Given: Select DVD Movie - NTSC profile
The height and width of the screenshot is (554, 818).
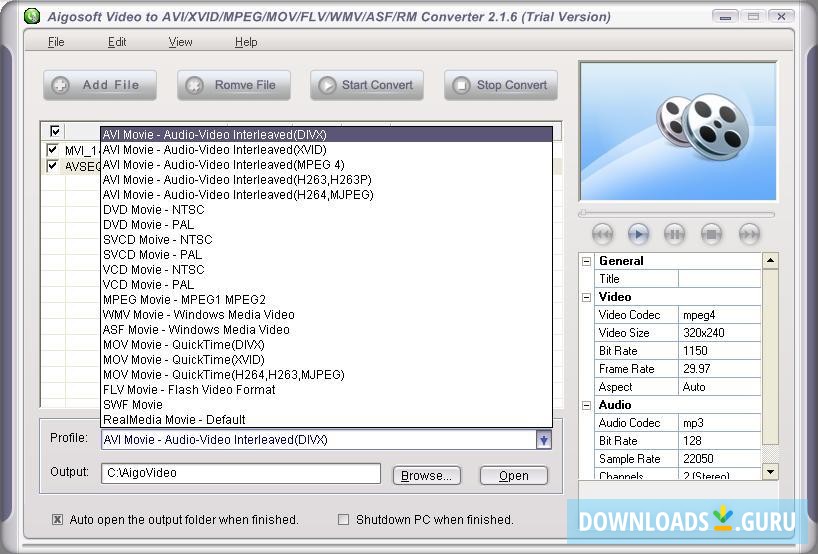Looking at the screenshot, I should pos(326,210).
